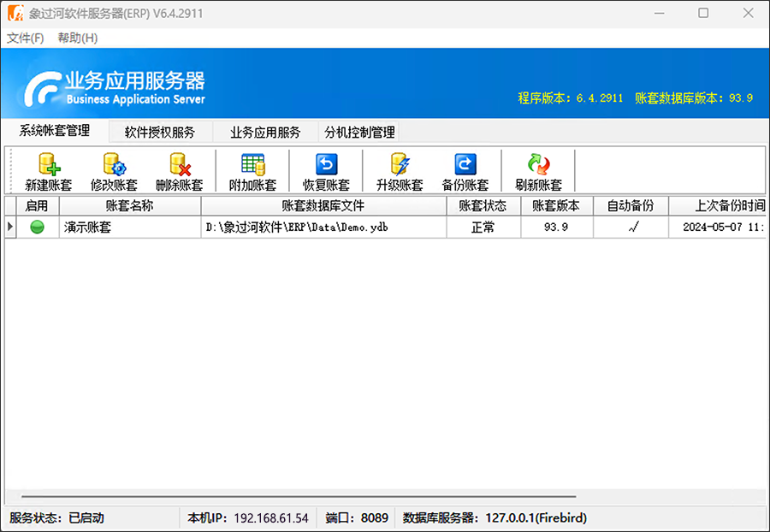Choose the 删除账套 delete icon
The image size is (770, 532).
(x=180, y=171)
